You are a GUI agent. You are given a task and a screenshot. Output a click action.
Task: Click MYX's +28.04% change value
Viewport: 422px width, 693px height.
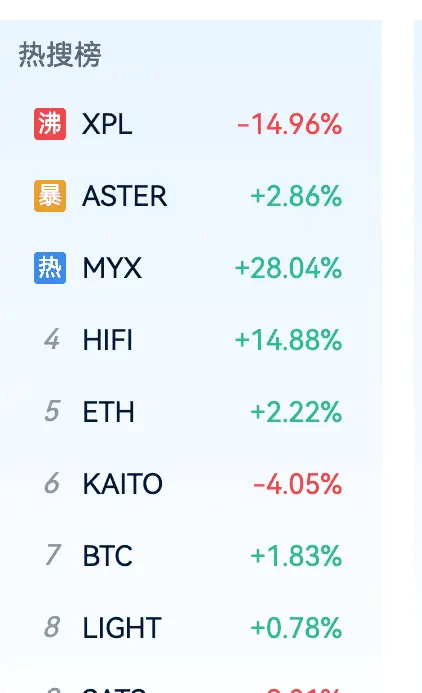click(289, 268)
